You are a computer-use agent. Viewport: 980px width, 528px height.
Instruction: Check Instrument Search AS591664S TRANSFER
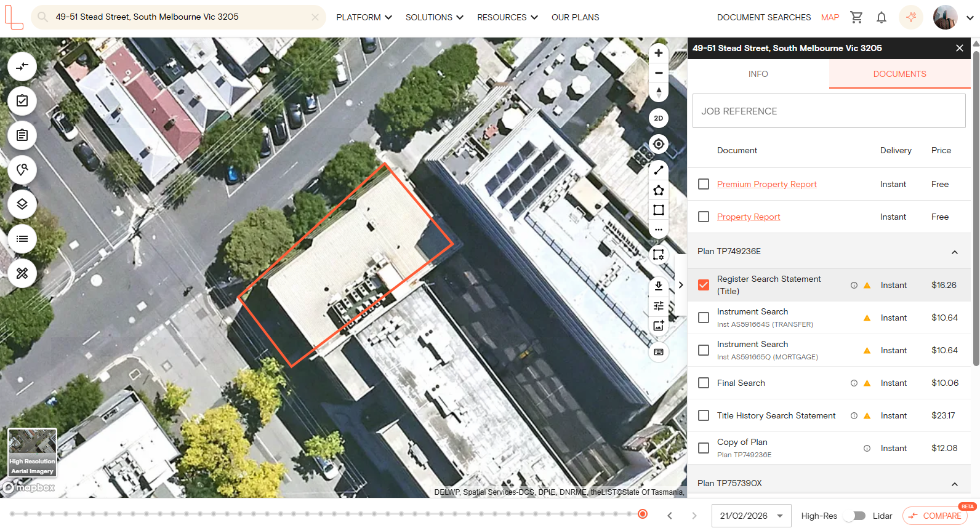(704, 318)
